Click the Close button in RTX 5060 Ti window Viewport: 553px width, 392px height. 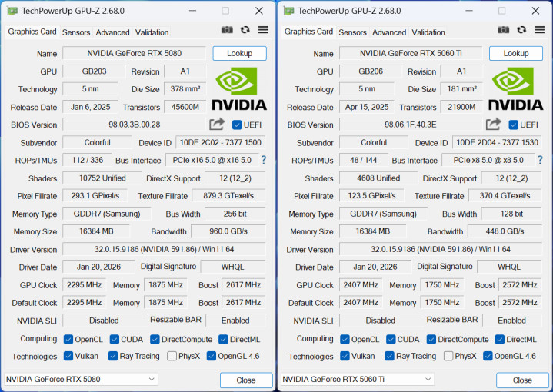click(x=523, y=380)
